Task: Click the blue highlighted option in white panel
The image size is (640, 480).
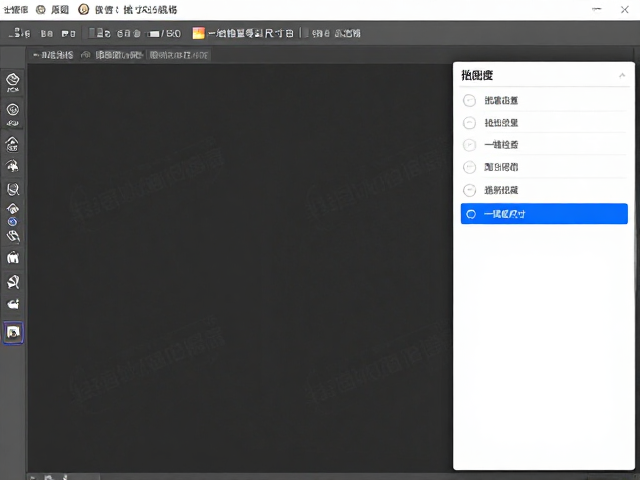Action: 544,214
